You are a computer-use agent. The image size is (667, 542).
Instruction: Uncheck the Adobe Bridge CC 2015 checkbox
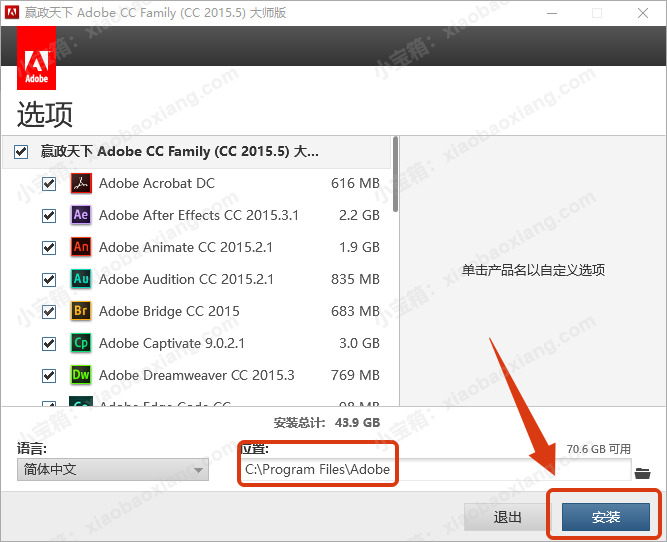[49, 312]
